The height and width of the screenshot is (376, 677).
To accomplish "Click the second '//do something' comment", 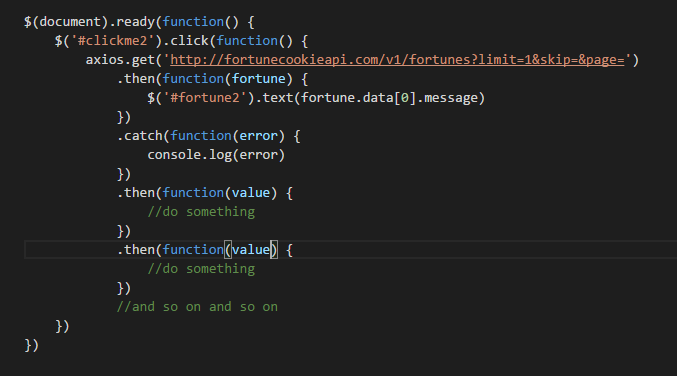I will pos(201,269).
